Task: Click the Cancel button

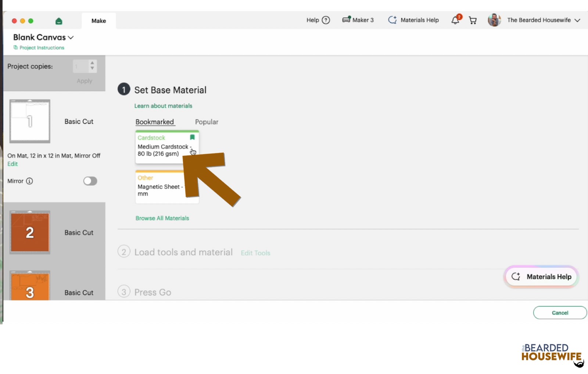Action: click(x=560, y=313)
